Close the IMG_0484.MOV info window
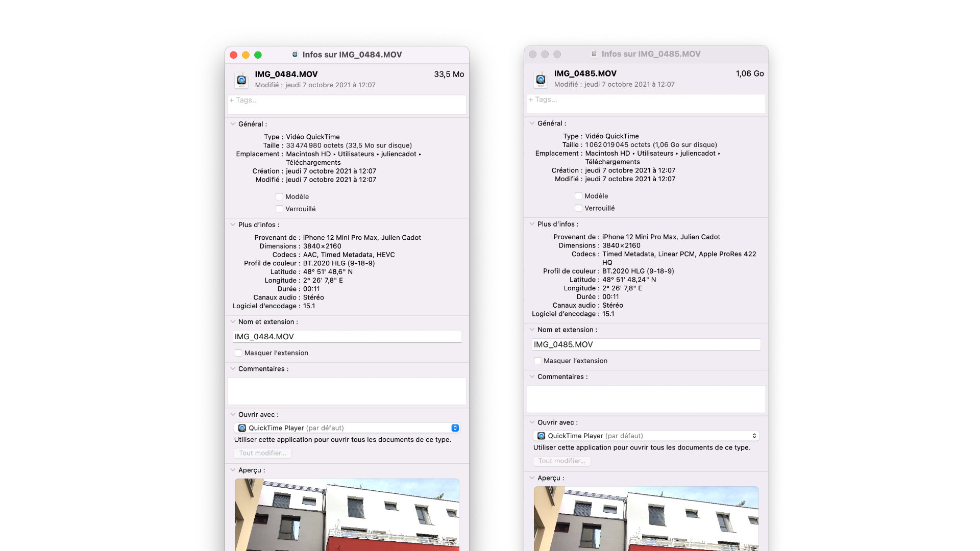 coord(234,55)
